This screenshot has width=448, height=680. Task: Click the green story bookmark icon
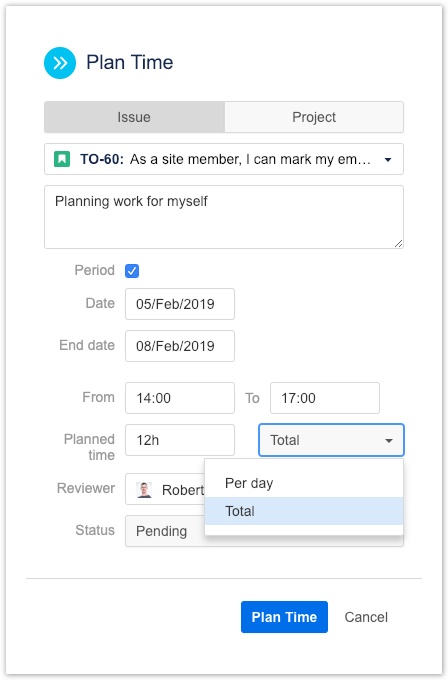coord(62,159)
